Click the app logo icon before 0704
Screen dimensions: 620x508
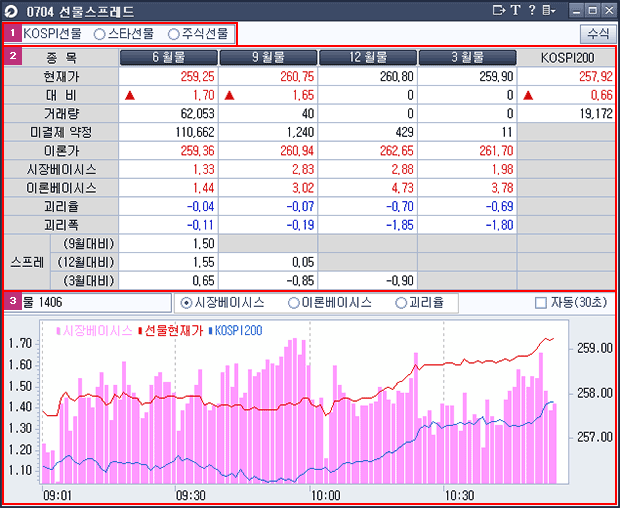tap(12, 10)
